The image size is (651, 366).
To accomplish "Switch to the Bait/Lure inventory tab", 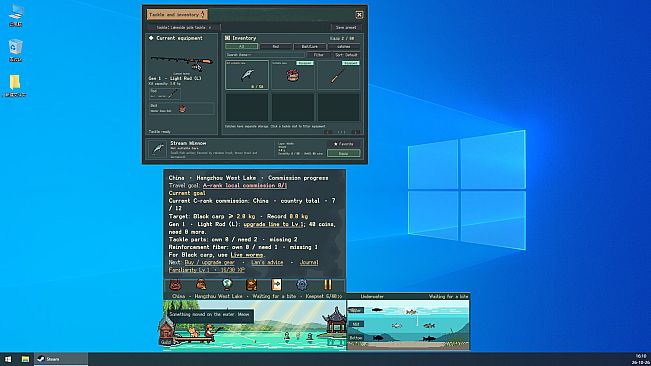I will coord(310,46).
